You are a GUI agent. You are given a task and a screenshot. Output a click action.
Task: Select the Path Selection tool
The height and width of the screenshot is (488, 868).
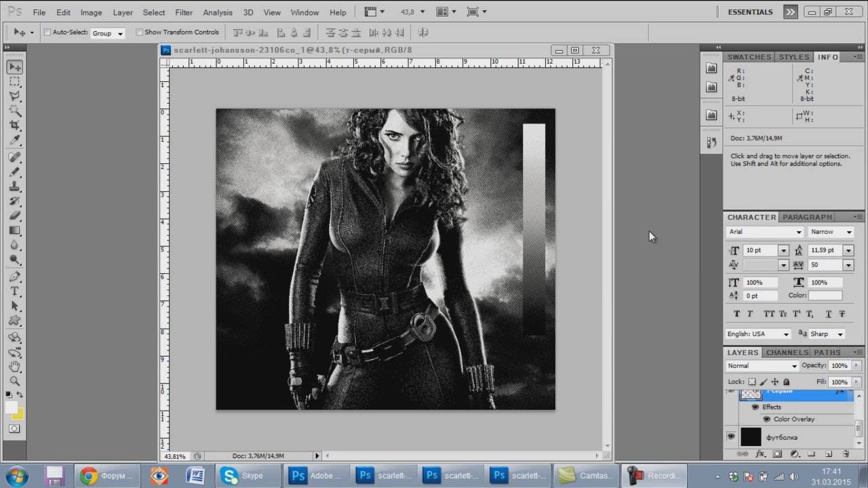pos(15,306)
